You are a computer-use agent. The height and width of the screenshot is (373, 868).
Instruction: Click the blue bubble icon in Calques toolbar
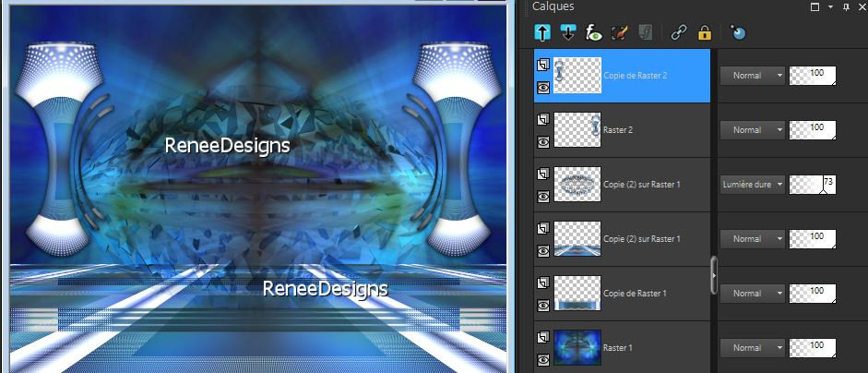pyautogui.click(x=738, y=33)
